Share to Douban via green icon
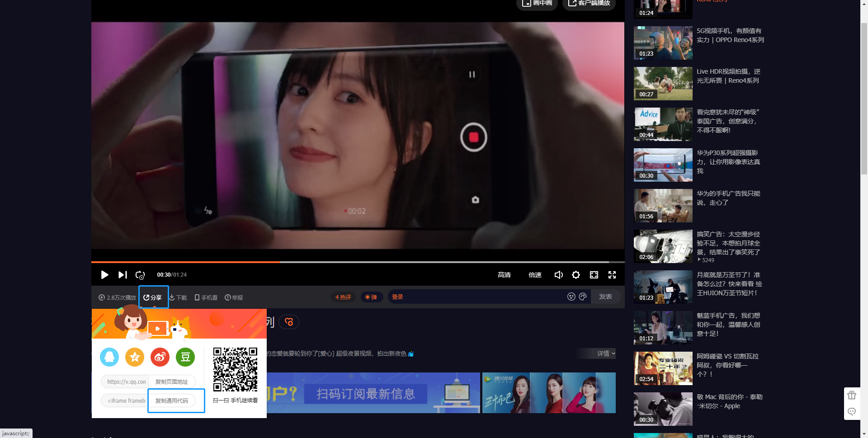 click(185, 357)
